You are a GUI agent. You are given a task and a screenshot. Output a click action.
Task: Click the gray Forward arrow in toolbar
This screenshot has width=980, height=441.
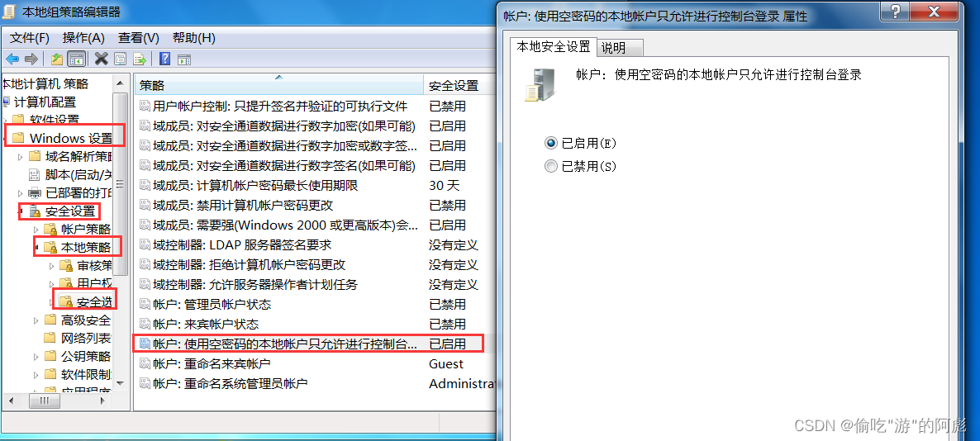[x=31, y=59]
